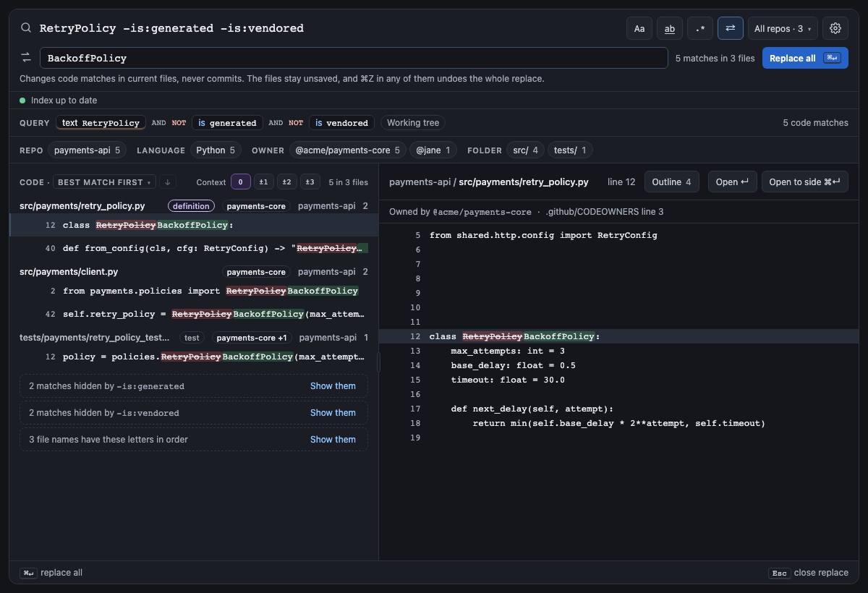Click the replace arrows icon beside BackoffPolicy field
This screenshot has width=868, height=593.
click(26, 58)
